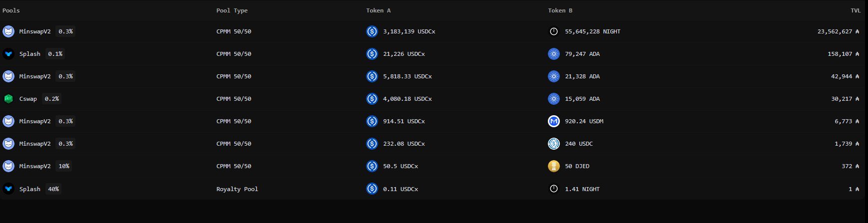Click MinswapV2 icon in the DJED pool row
The width and height of the screenshot is (868, 223).
click(8, 166)
